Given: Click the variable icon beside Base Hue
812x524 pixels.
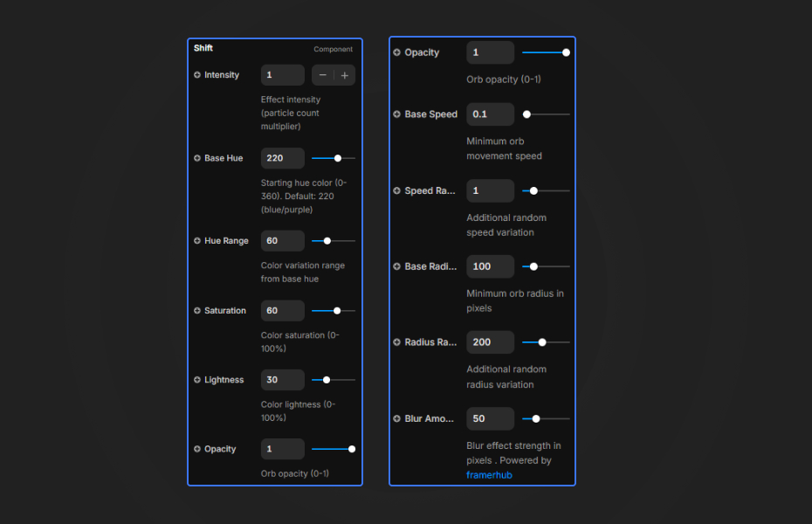Looking at the screenshot, I should 196,158.
